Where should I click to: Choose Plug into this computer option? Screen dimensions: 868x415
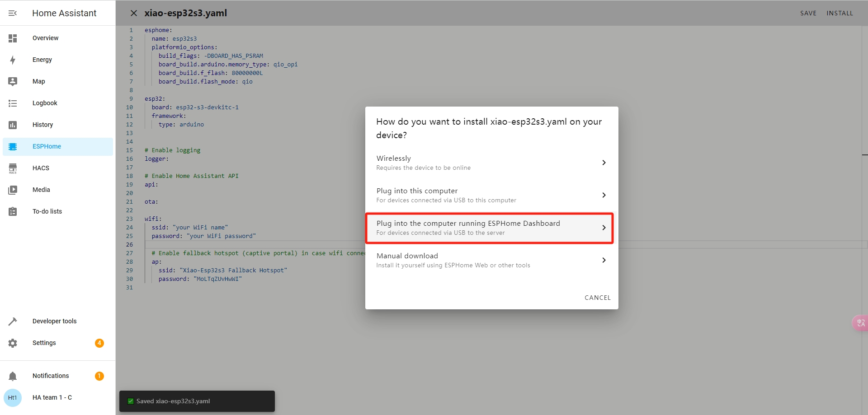point(491,195)
